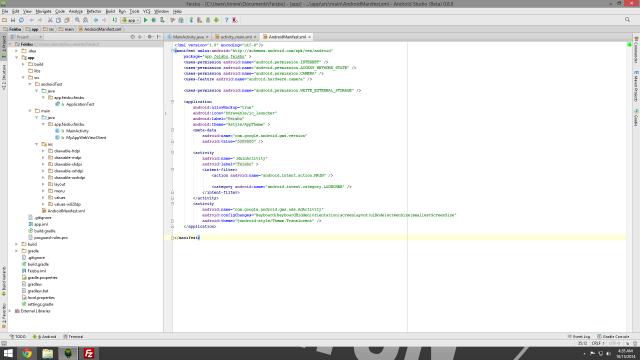The height and width of the screenshot is (360, 640).
Task: Open the Terminal tool window button
Action: click(73, 337)
